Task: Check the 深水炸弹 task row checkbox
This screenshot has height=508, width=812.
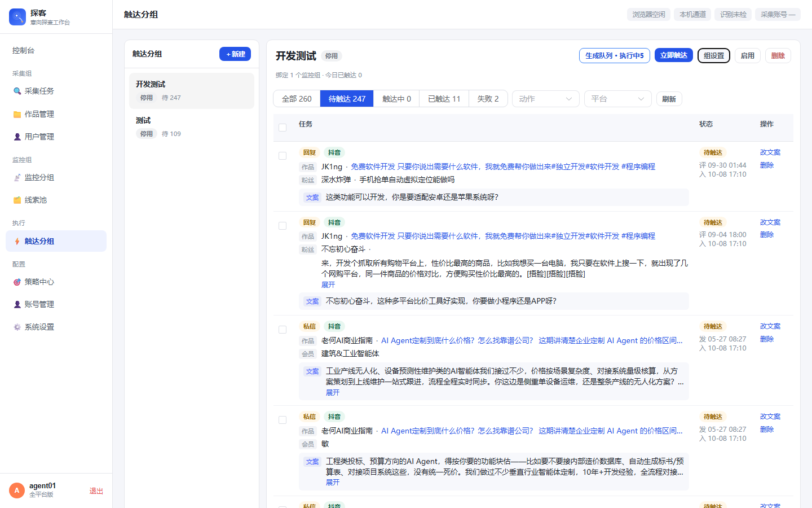Action: click(283, 156)
